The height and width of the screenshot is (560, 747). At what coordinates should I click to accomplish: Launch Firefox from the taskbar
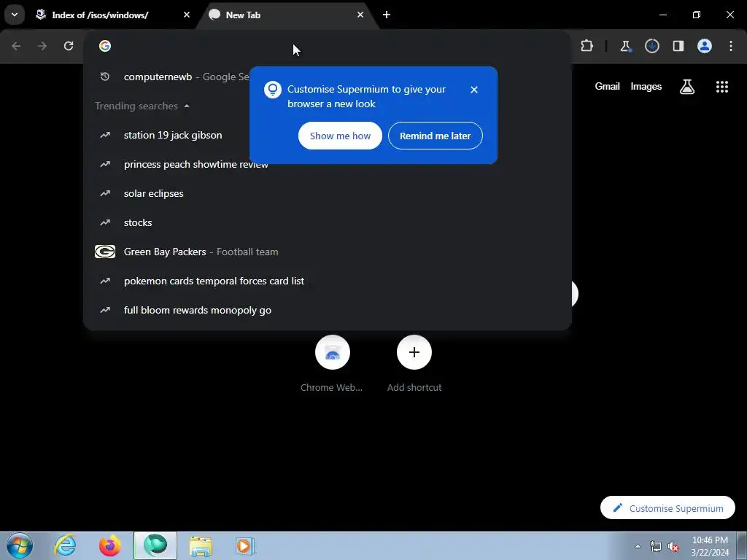tap(109, 545)
